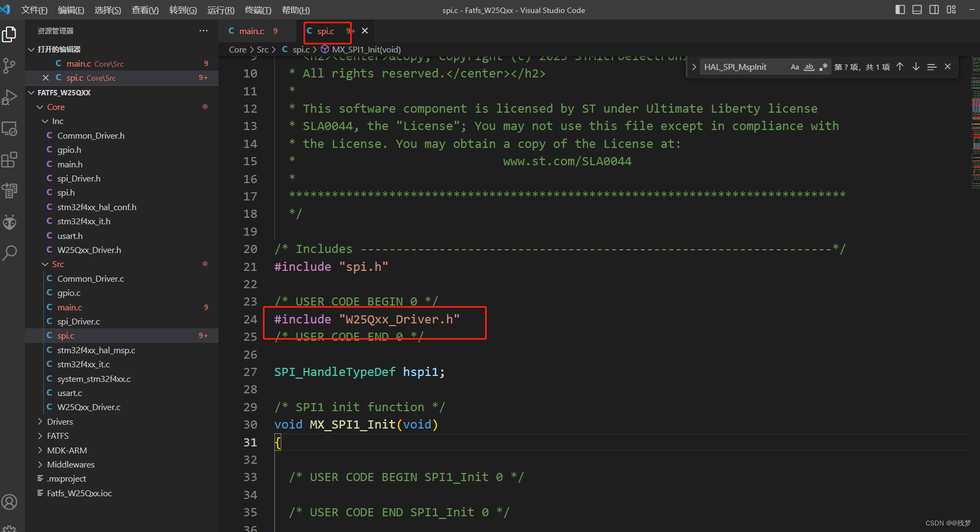Open the 运行(R) menu
Screen dimensions: 980x532
coord(221,10)
